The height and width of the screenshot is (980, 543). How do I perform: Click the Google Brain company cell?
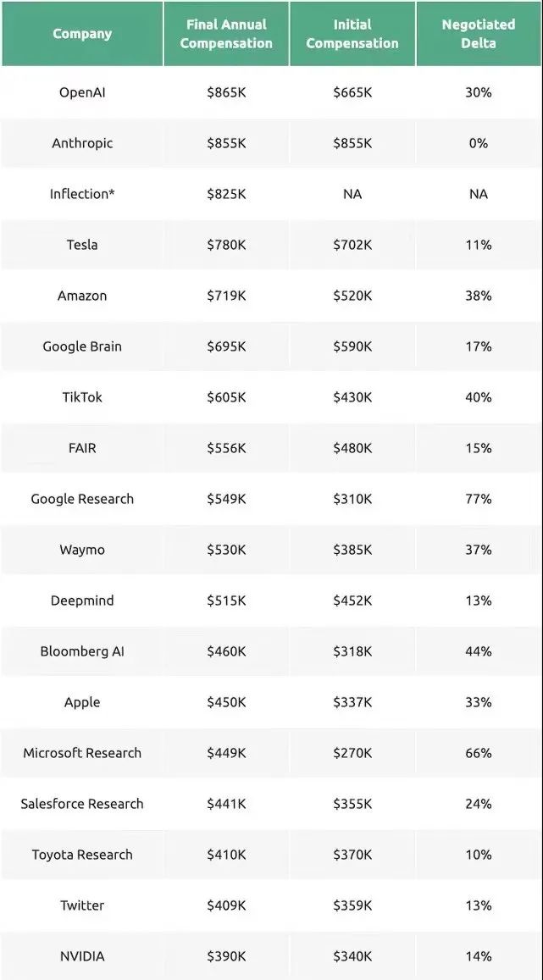point(82,346)
